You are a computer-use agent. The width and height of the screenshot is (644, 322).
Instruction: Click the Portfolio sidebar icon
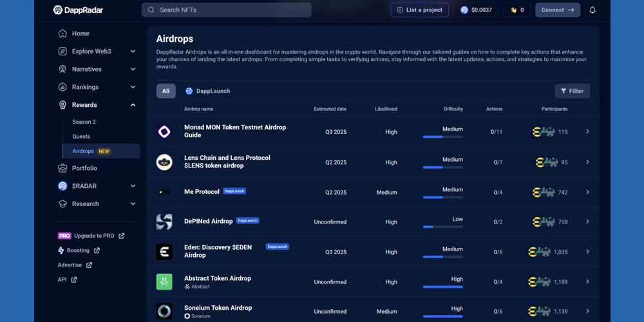click(x=62, y=168)
